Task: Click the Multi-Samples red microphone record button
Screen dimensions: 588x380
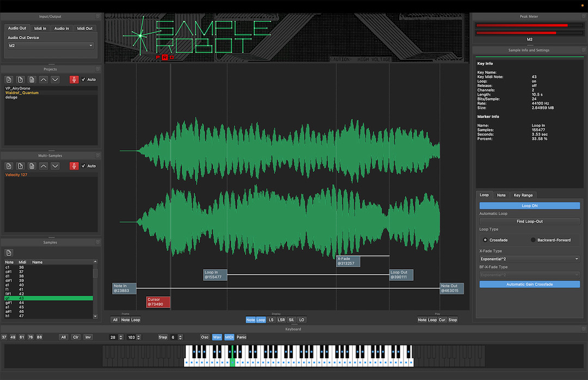Action: click(74, 166)
